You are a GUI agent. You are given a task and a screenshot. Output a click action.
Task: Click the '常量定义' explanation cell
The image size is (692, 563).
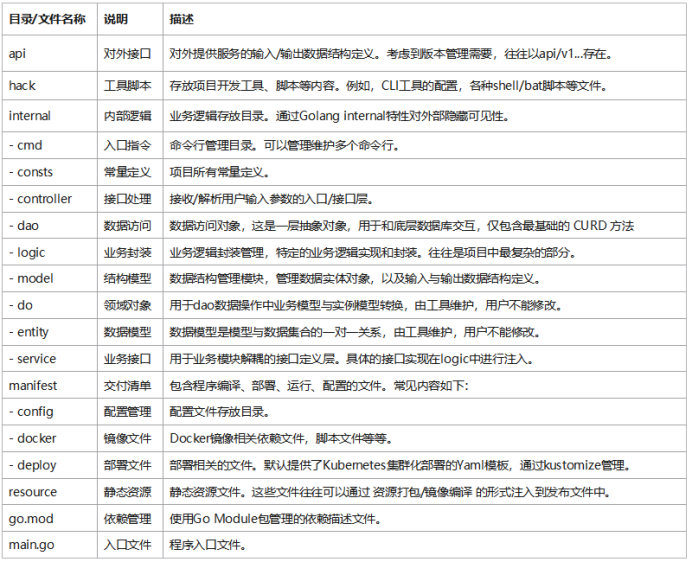128,172
